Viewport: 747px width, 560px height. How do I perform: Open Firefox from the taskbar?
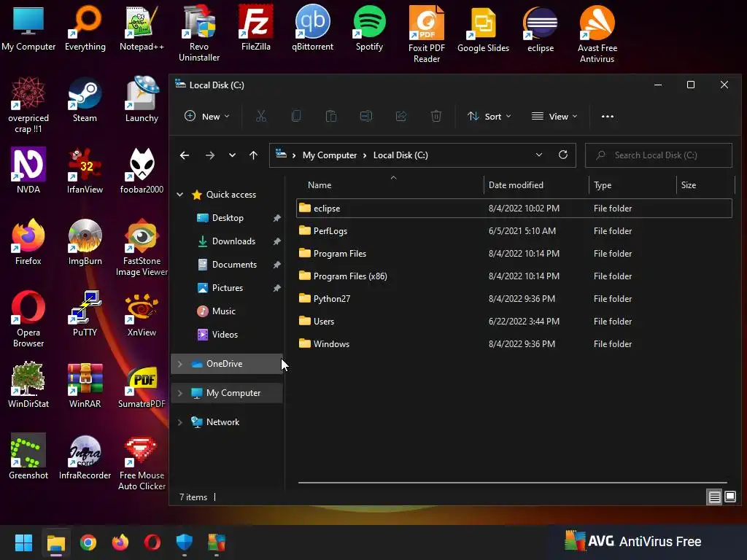click(120, 542)
